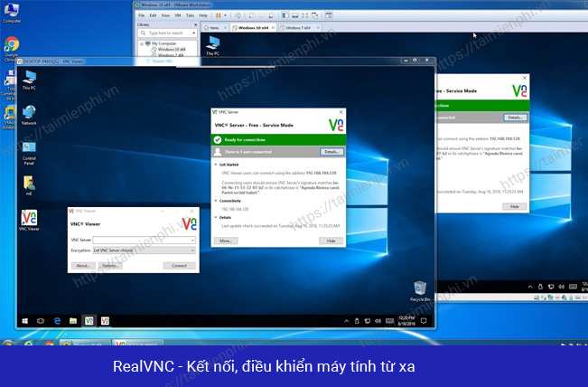Click the console view icon in VMware toolbar
The height and width of the screenshot is (387, 588).
(329, 15)
